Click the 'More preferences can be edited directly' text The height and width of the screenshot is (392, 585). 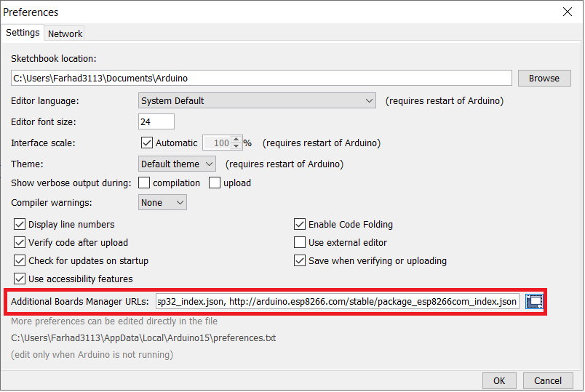(x=114, y=321)
